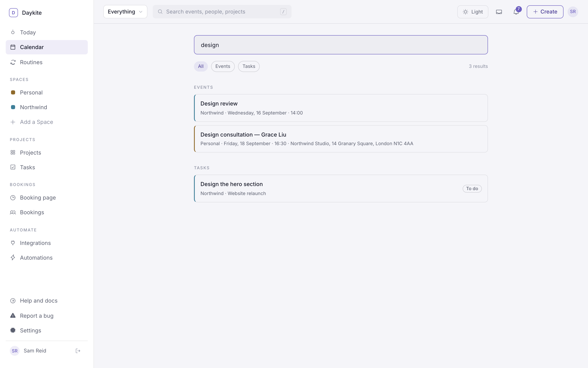Open the Design review event result

click(341, 108)
